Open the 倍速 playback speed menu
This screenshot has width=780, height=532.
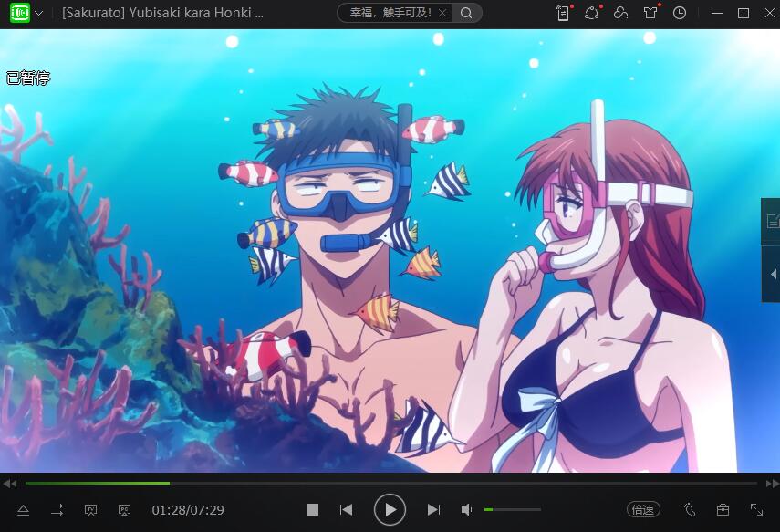pos(643,509)
